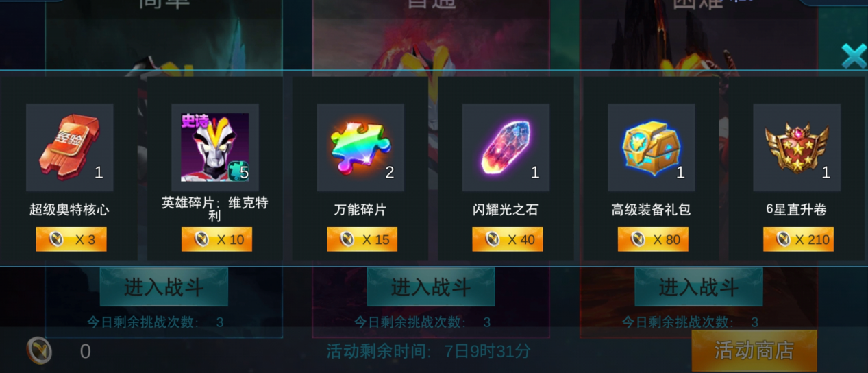Select the 超级奥特核心 red ticket icon
Screen dimensions: 868x373
(x=70, y=147)
